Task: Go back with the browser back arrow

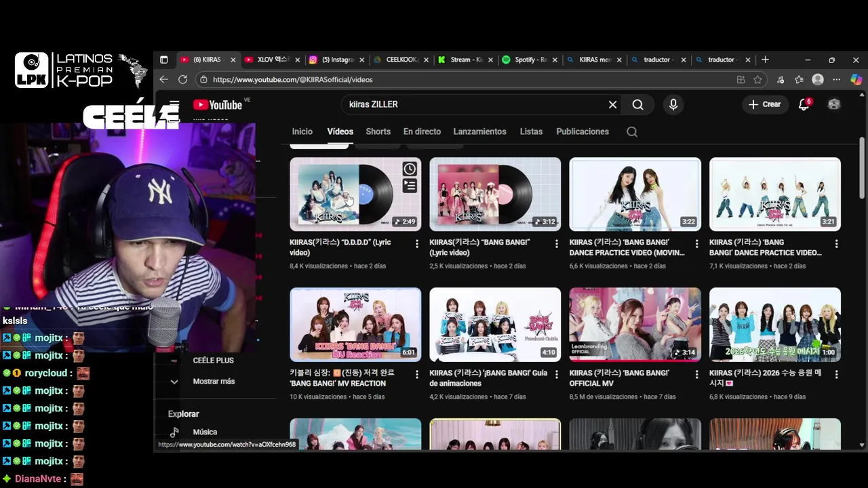Action: pos(163,79)
